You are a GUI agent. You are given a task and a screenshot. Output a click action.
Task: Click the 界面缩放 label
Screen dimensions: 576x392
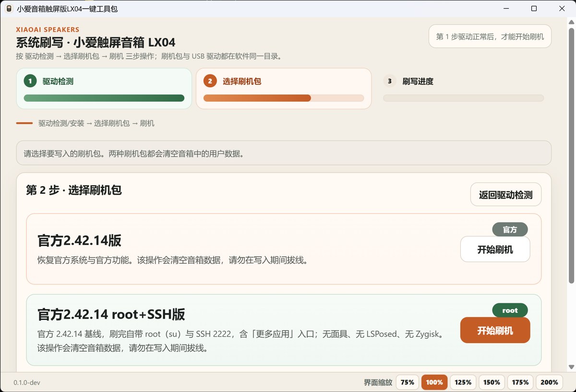pyautogui.click(x=378, y=382)
